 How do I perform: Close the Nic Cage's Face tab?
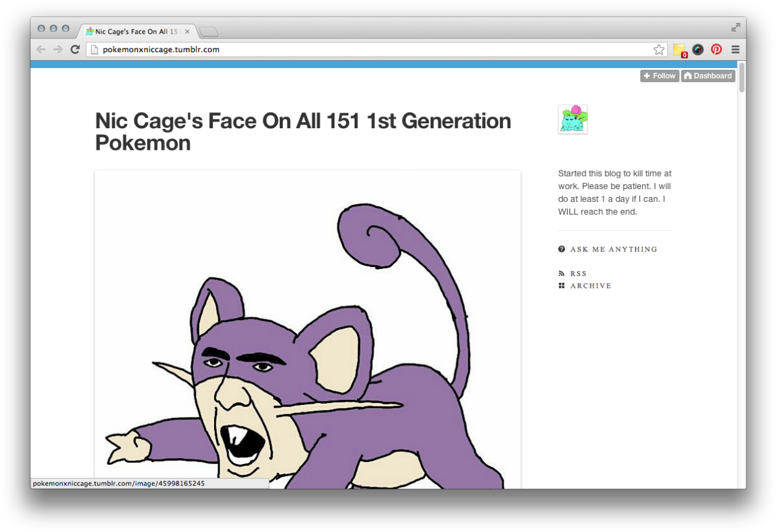(x=187, y=31)
